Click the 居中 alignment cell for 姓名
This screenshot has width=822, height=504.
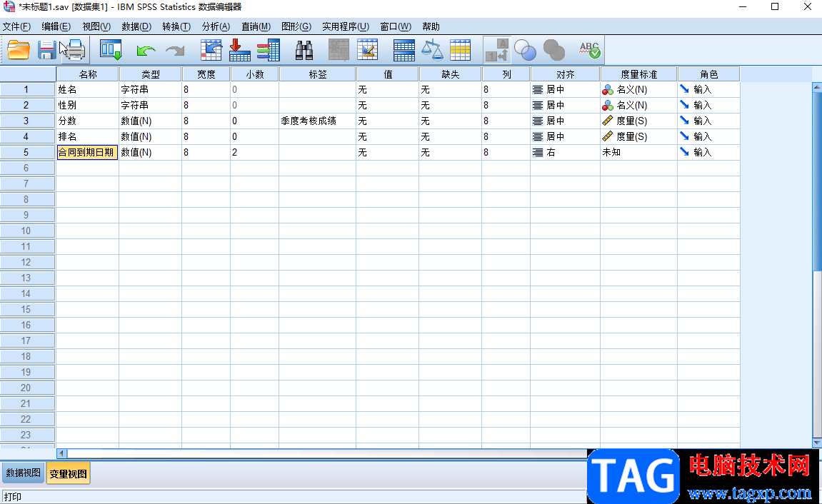click(x=566, y=89)
